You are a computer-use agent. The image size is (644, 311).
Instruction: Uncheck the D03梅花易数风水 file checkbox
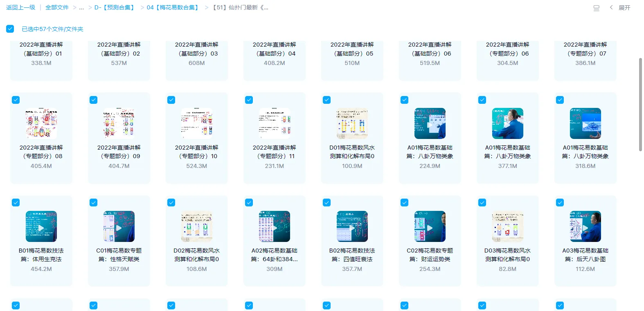482,203
